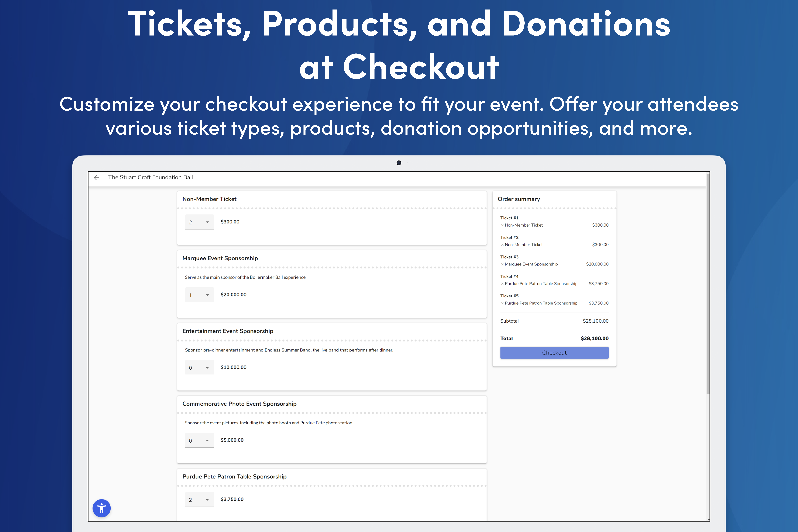Viewport: 798px width, 532px height.
Task: Remove Marquee Event Sponsorship from Ticket #3
Action: click(x=502, y=264)
